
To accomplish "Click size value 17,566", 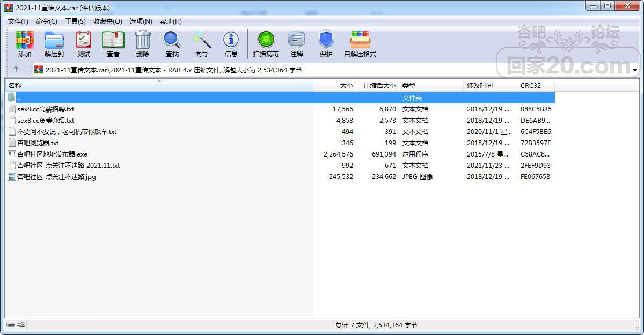I will [x=343, y=109].
